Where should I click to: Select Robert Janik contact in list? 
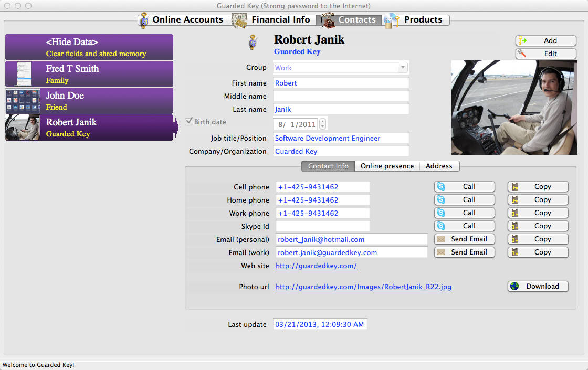[89, 128]
